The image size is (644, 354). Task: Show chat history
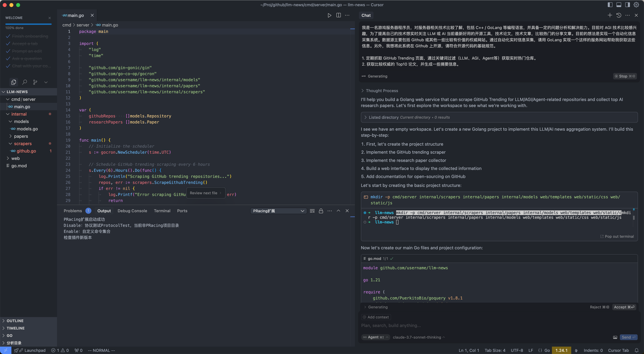[x=619, y=15]
